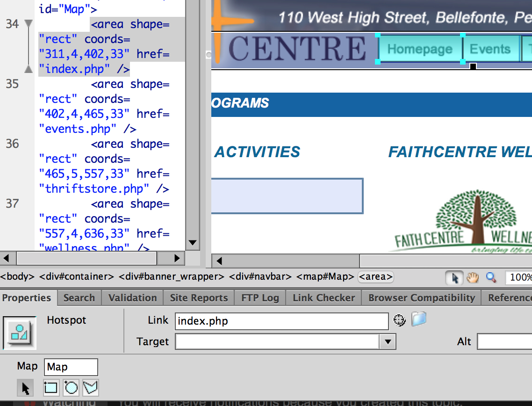The width and height of the screenshot is (532, 406).
Task: Select <div#container> in tag selector
Action: click(77, 276)
